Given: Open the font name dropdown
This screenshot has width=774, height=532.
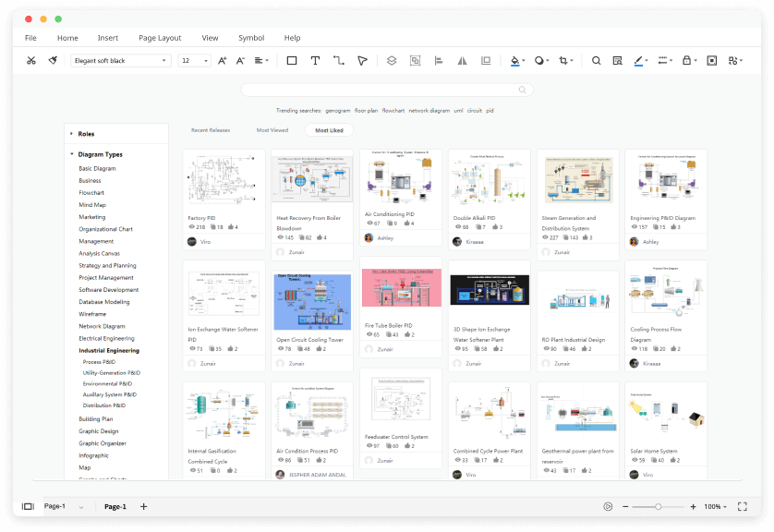Looking at the screenshot, I should click(x=120, y=61).
